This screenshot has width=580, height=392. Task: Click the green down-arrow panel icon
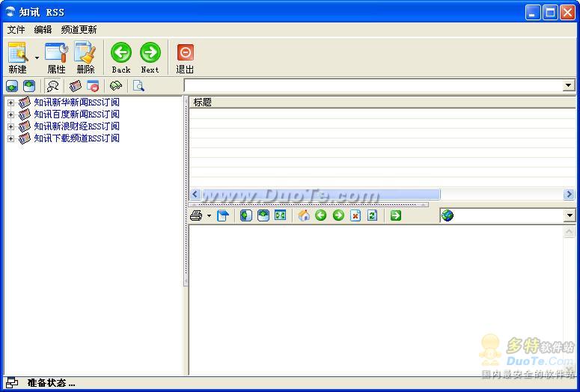pyautogui.click(x=12, y=86)
